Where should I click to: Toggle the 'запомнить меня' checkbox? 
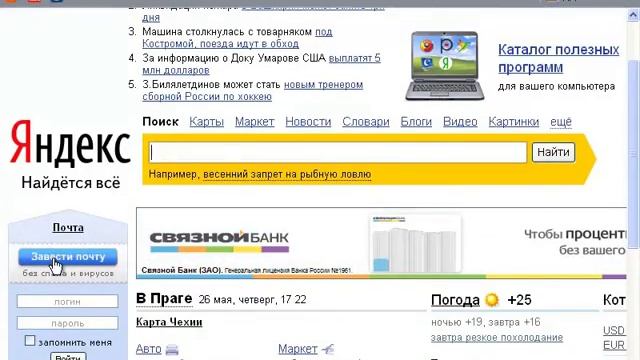coord(30,340)
